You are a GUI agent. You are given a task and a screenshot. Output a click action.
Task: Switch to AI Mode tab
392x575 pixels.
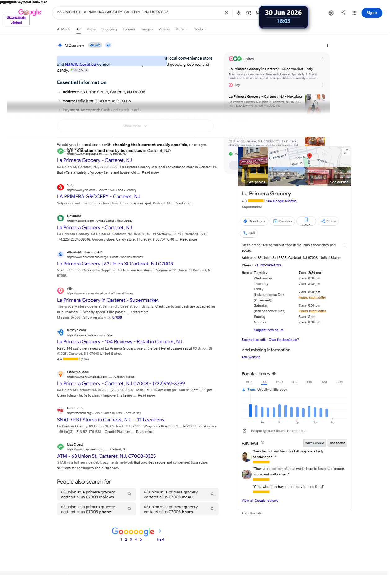[64, 29]
